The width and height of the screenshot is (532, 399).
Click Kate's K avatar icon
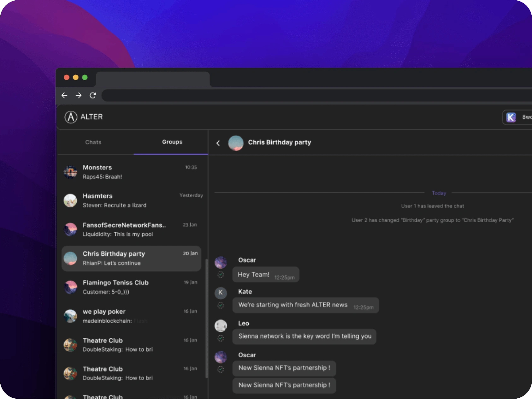[x=221, y=293]
